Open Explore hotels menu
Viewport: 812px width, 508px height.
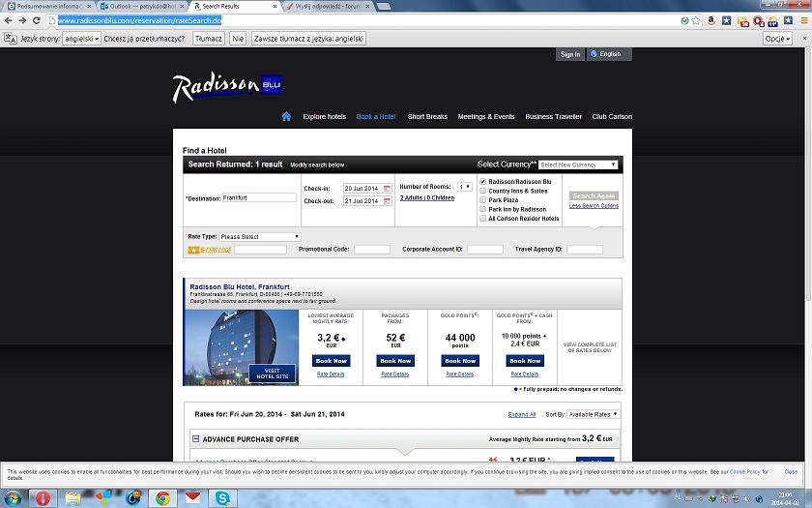(324, 117)
